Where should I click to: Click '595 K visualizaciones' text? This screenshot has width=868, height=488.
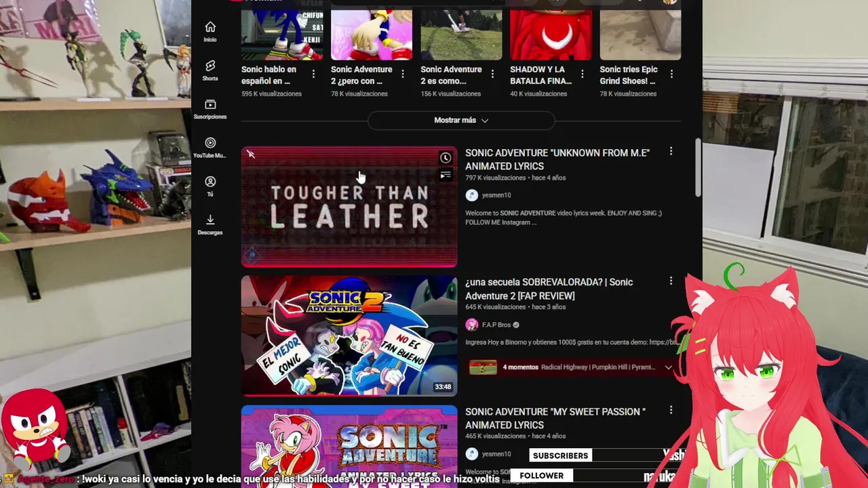click(x=271, y=94)
